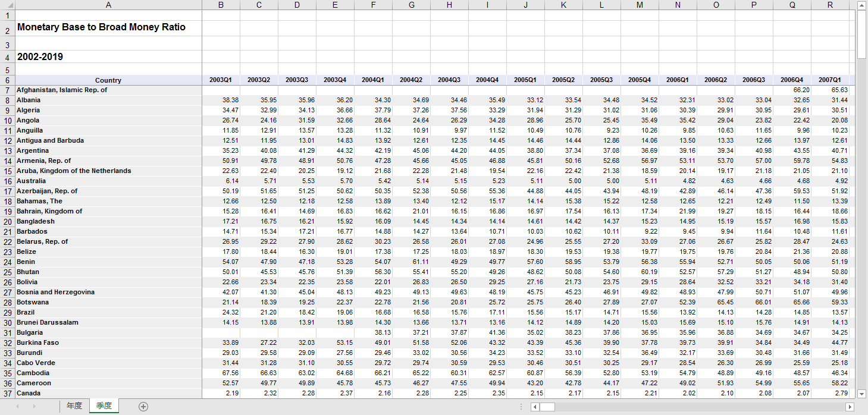868x415 pixels.
Task: Click Australia 2003Q1 value 6.14
Action: (221, 181)
